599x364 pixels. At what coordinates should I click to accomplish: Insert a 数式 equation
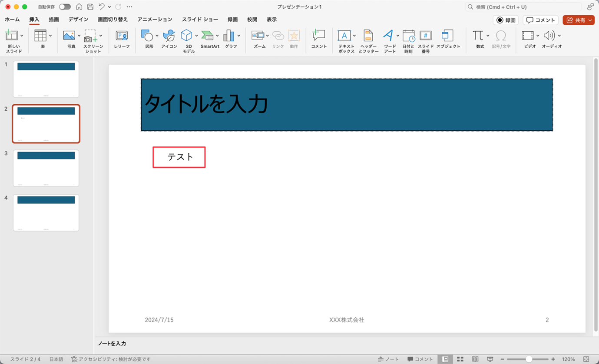point(478,36)
